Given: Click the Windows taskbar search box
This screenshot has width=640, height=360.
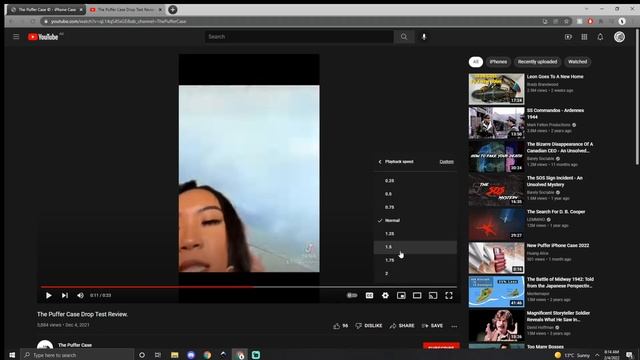Looking at the screenshot, I should [x=77, y=355].
